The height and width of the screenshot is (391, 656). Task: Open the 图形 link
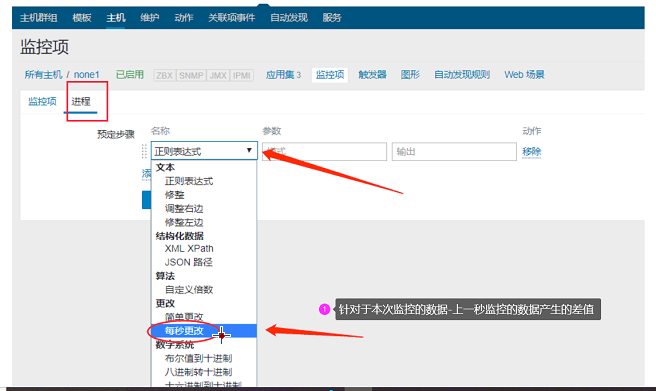(410, 75)
